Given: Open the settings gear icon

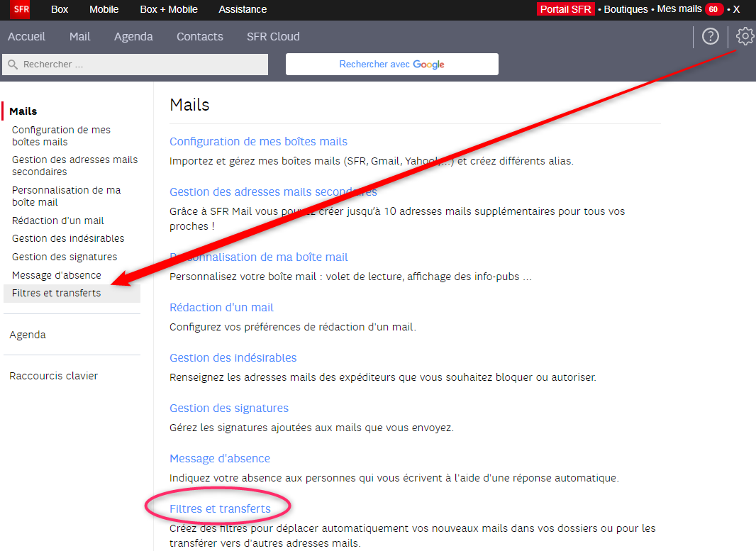Looking at the screenshot, I should pyautogui.click(x=745, y=36).
